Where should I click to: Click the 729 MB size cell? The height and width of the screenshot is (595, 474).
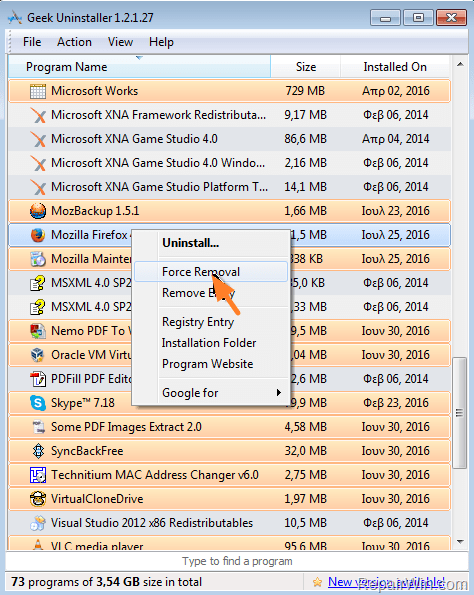pos(306,91)
